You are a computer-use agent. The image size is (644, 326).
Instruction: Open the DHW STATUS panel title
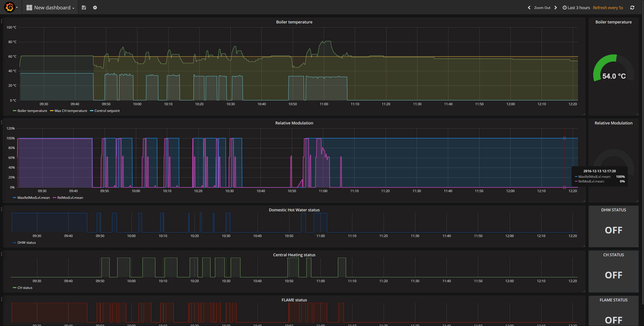[614, 210]
